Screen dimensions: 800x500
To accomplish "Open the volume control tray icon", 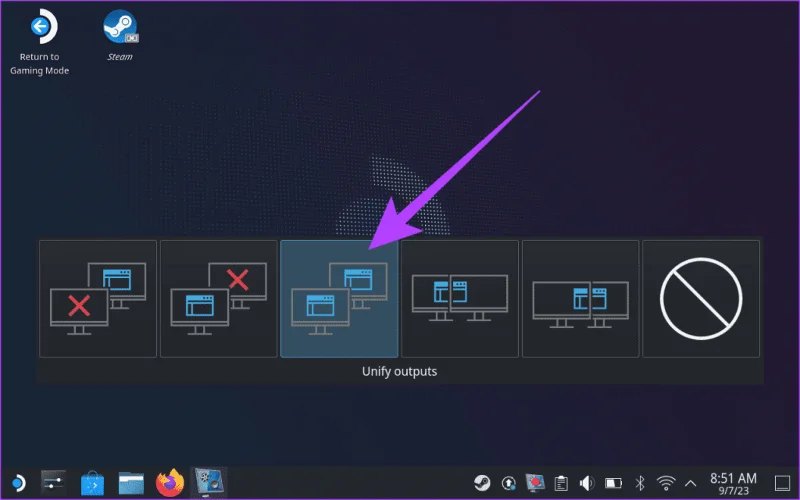I will (x=587, y=483).
